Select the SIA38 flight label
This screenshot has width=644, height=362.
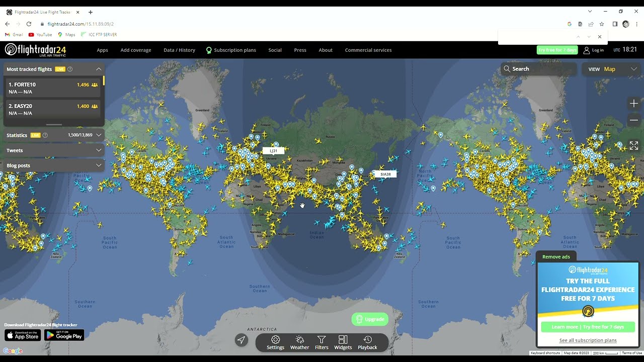point(385,174)
